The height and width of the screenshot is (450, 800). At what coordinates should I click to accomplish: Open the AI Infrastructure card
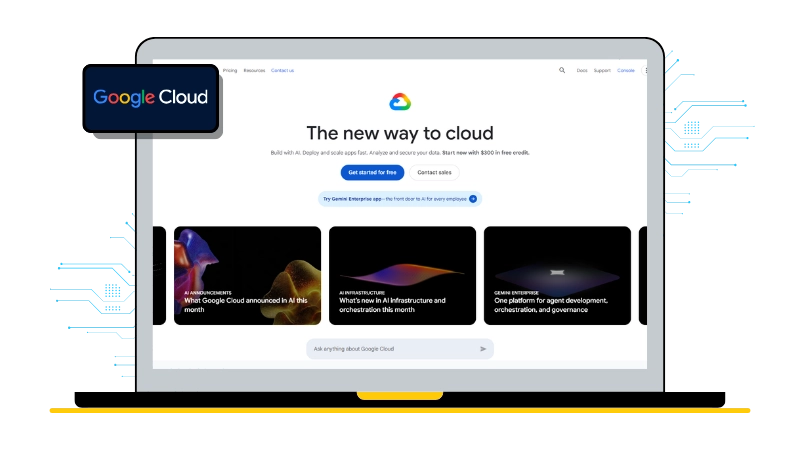click(403, 276)
